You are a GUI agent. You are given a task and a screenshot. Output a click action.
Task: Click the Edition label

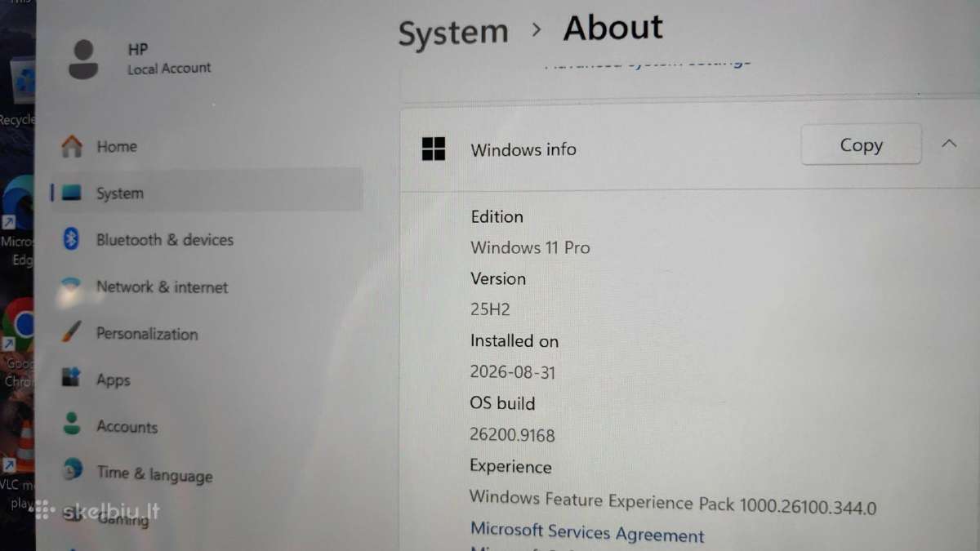pyautogui.click(x=497, y=216)
